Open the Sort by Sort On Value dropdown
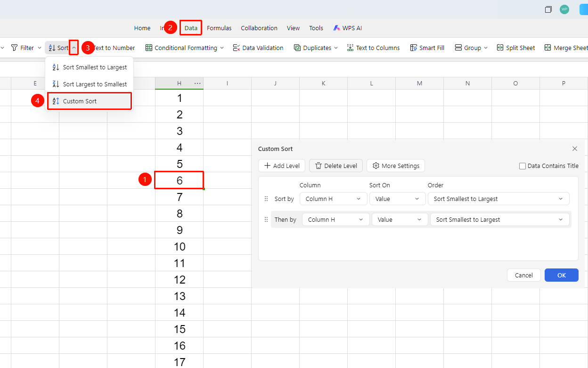The image size is (588, 368). point(397,199)
